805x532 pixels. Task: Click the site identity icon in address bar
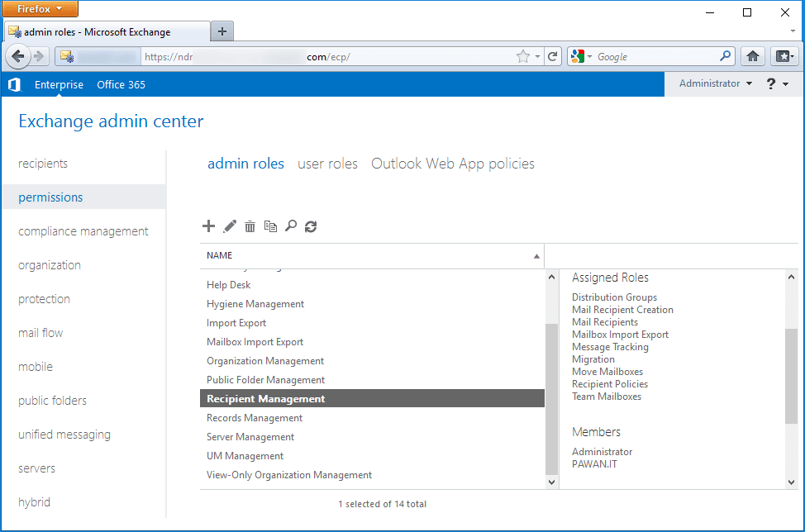click(67, 56)
